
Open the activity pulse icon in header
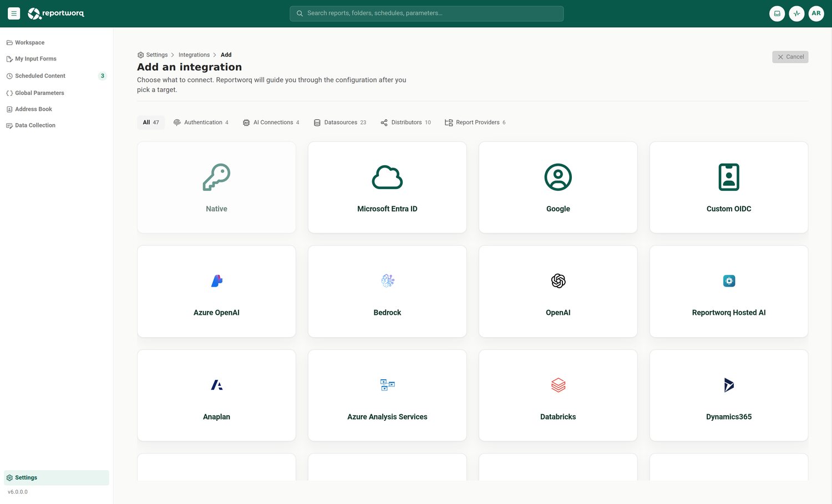tap(797, 14)
